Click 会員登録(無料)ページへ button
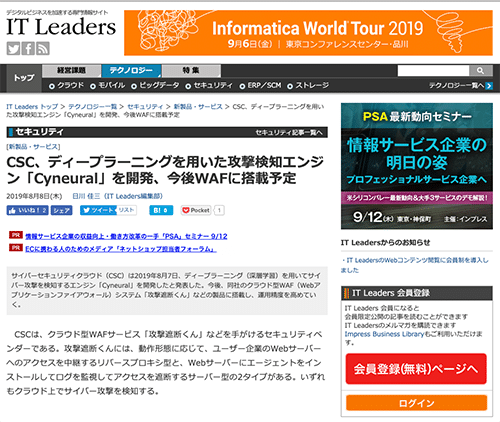500x422 pixels. 416,369
